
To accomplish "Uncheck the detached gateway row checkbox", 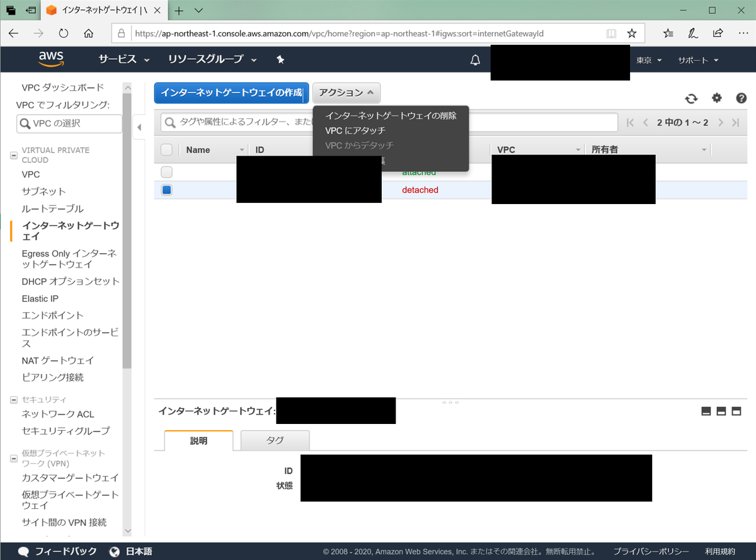I will 166,190.
